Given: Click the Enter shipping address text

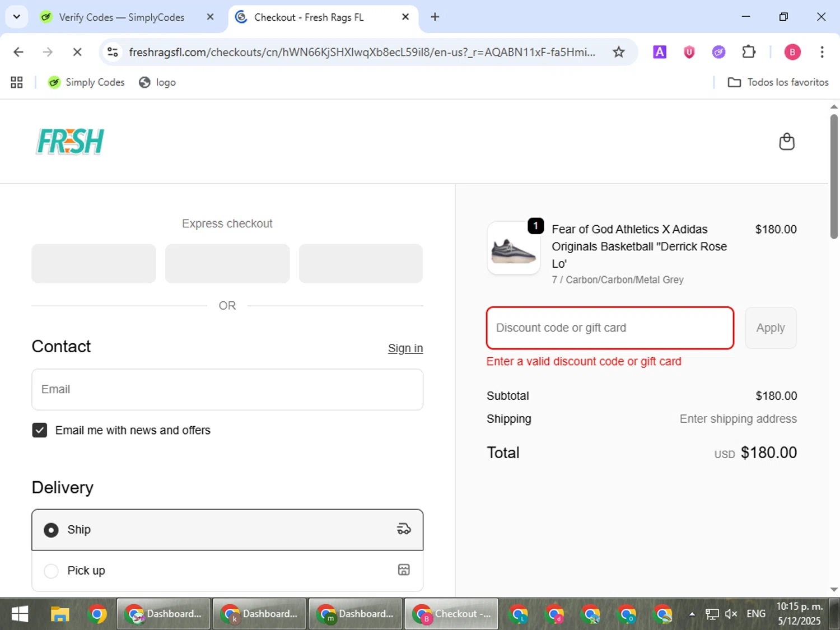Looking at the screenshot, I should click(738, 419).
